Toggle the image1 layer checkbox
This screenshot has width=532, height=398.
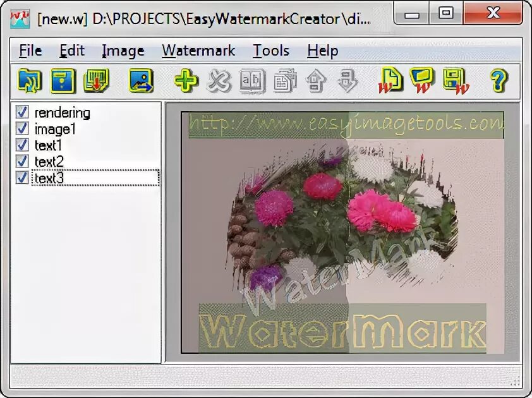coord(22,129)
